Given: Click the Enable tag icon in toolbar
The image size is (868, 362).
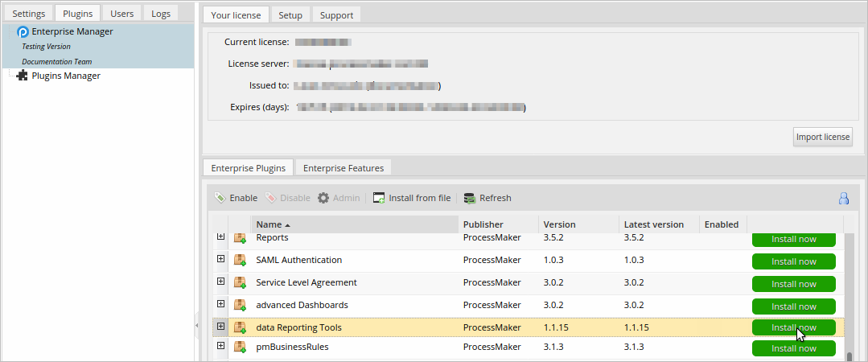Looking at the screenshot, I should (220, 198).
